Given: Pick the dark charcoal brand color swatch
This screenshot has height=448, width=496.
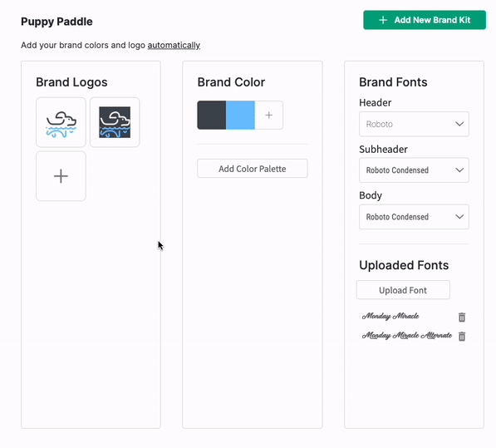Looking at the screenshot, I should [x=212, y=116].
